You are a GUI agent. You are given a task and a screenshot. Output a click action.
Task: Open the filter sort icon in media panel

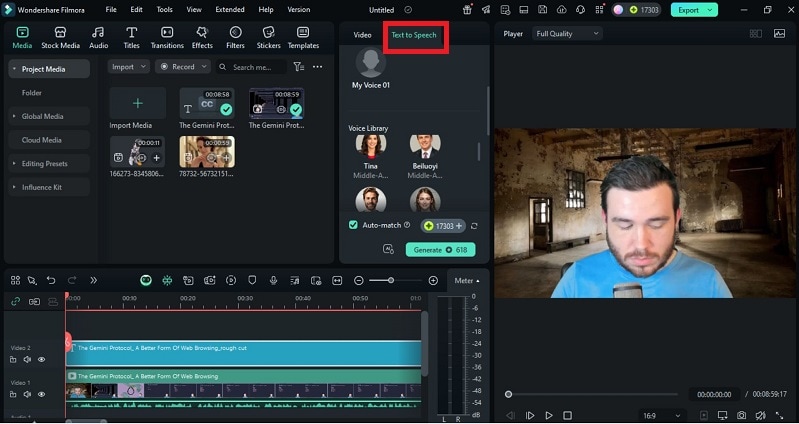tap(299, 67)
